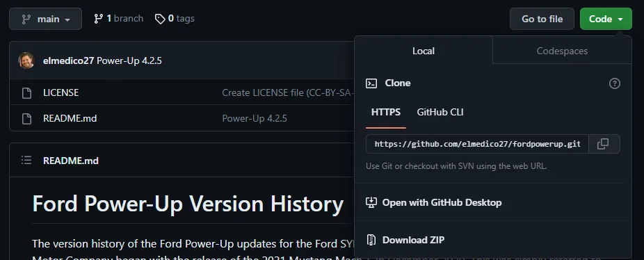Select the HTTPS clone option
The image size is (644, 260).
[386, 112]
